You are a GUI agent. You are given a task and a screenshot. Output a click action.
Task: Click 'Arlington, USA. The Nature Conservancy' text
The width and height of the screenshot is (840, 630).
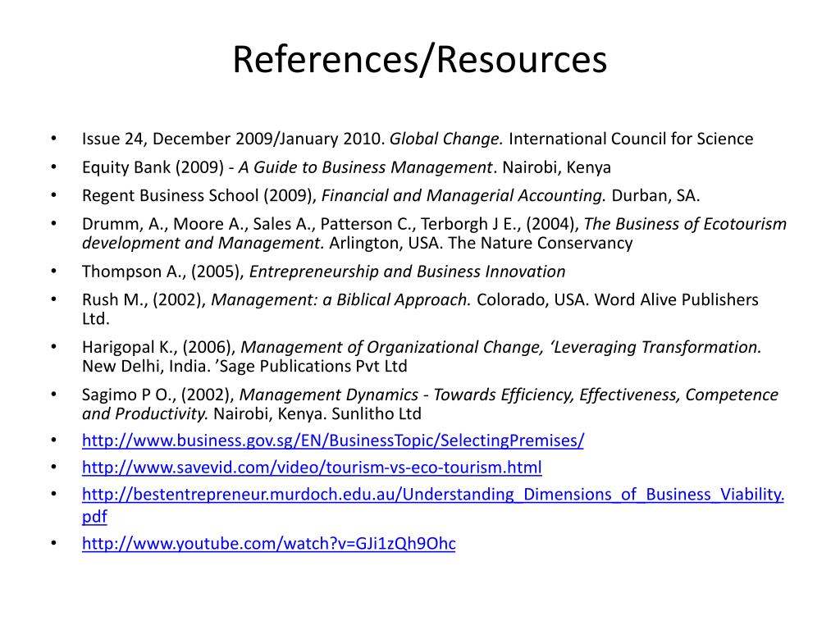click(x=481, y=243)
